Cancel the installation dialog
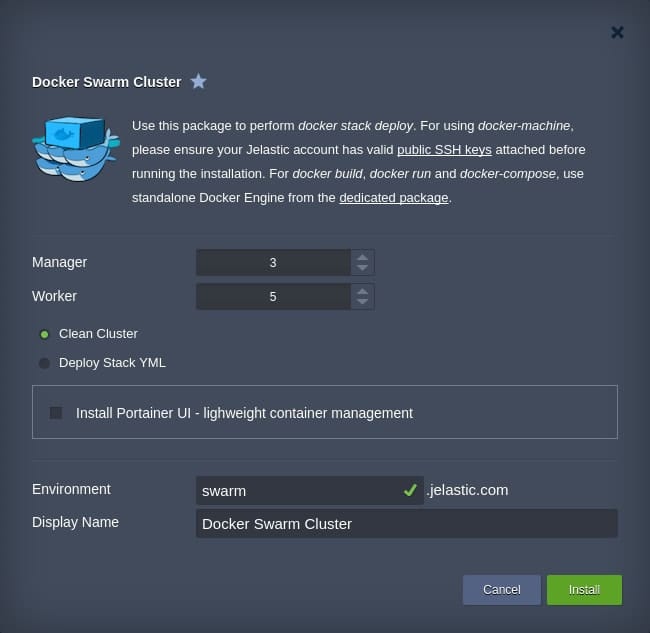 (x=502, y=589)
